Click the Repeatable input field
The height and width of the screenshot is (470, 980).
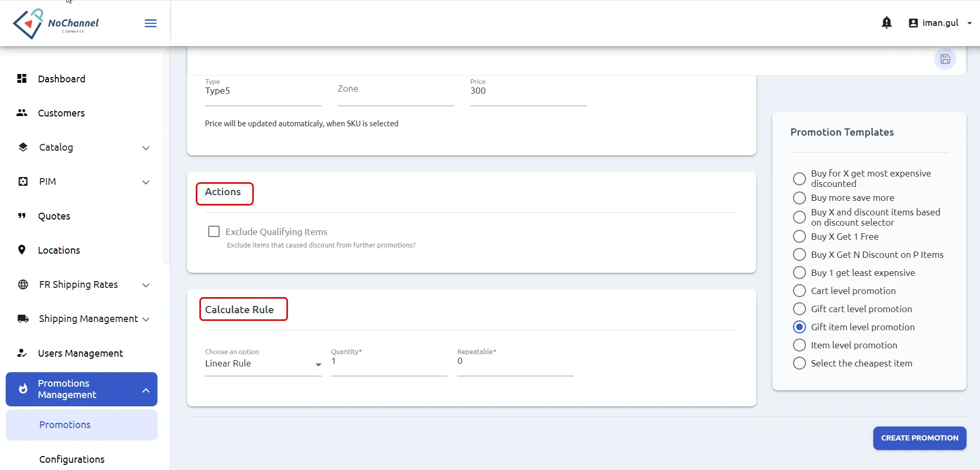pyautogui.click(x=515, y=361)
